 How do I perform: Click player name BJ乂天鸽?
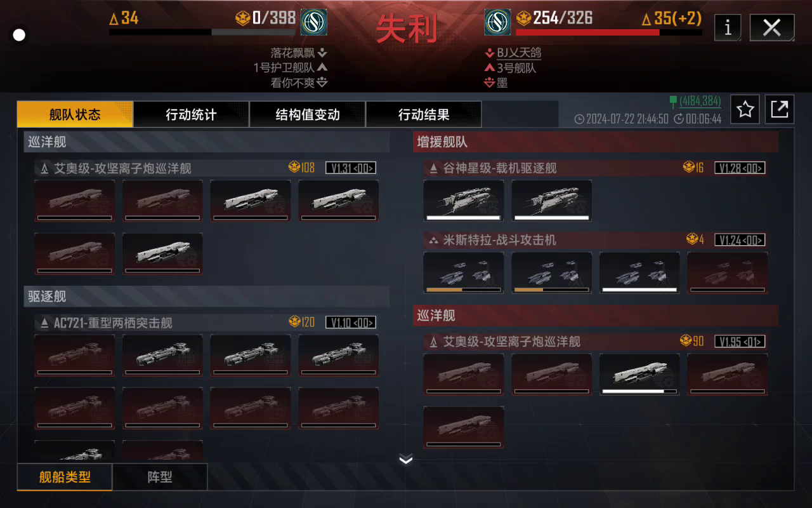(x=519, y=53)
